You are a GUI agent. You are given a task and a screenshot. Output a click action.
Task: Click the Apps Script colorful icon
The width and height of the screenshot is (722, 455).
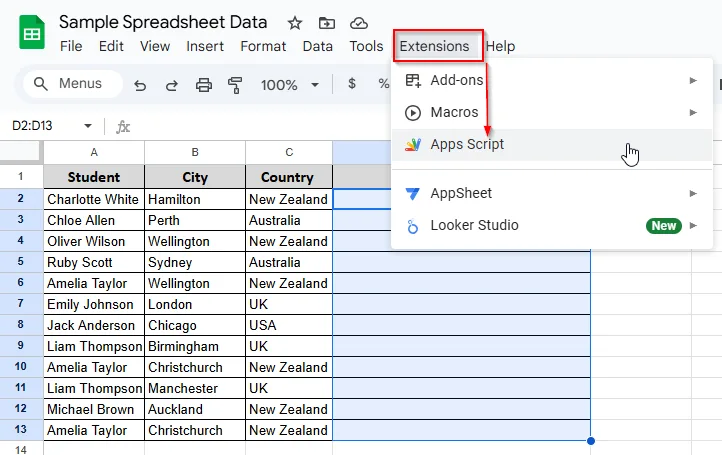413,145
